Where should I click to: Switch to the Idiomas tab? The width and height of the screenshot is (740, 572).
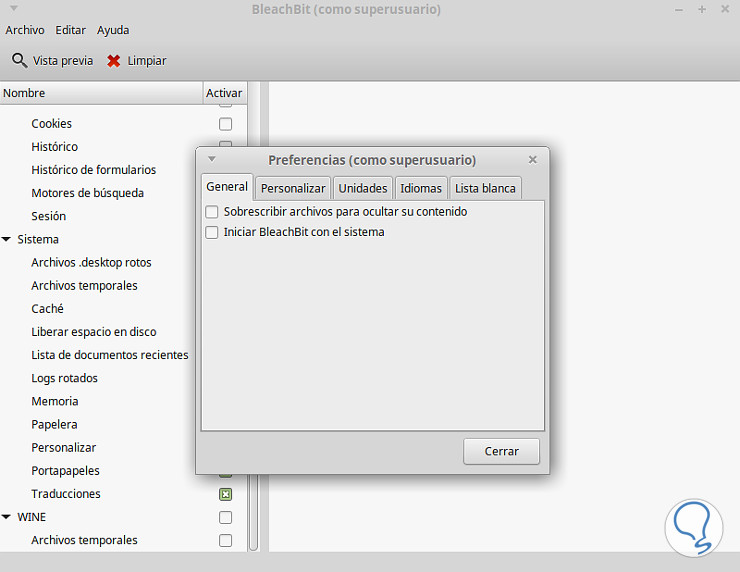click(421, 188)
